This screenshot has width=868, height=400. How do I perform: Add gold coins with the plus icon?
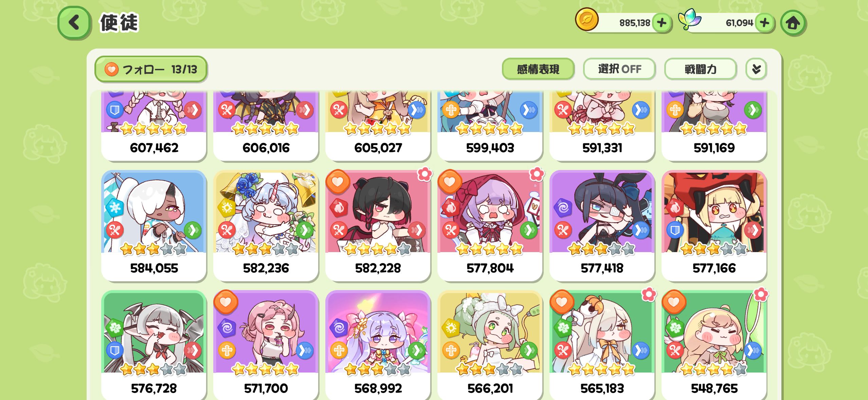662,23
